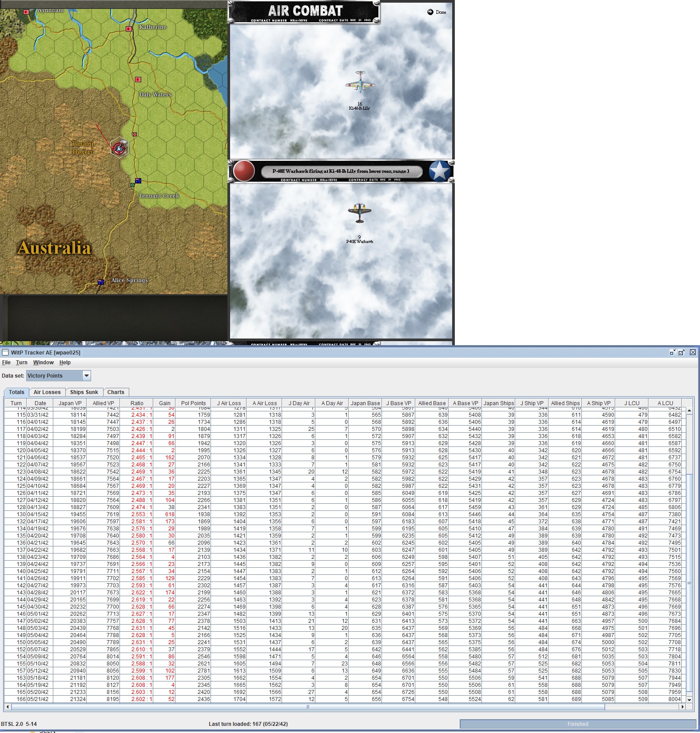Image resolution: width=700 pixels, height=733 pixels.
Task: Click the J Base VP column header
Action: [399, 403]
